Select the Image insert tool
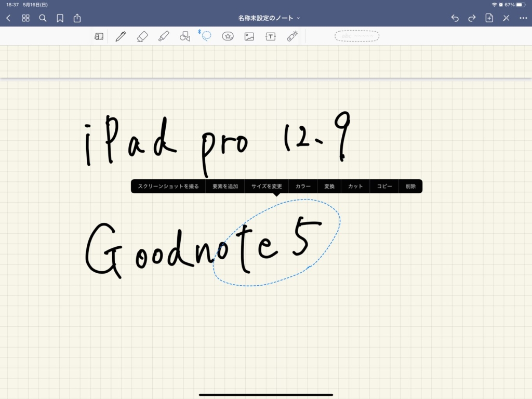The image size is (532, 399). (249, 36)
